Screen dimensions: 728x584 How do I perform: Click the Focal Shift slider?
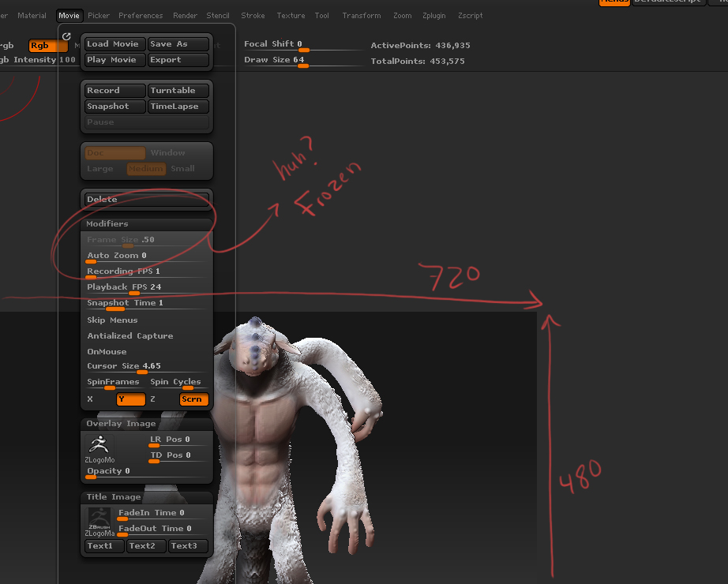click(x=304, y=45)
